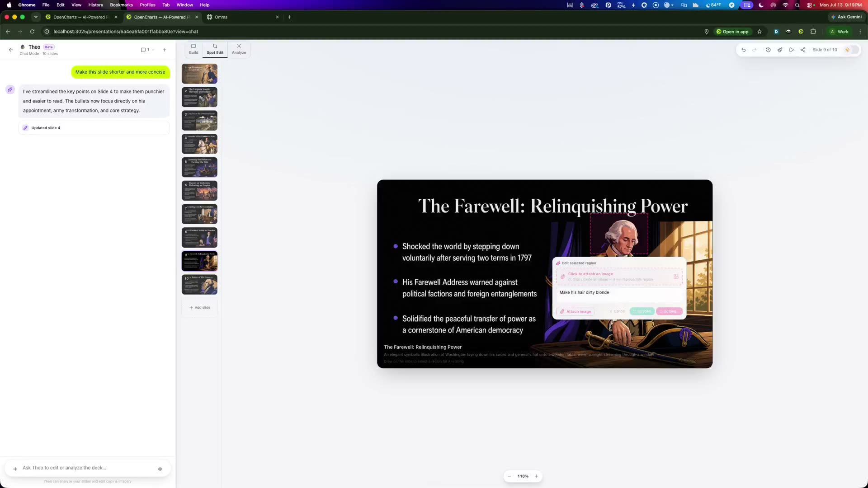Open Spotlight search in the menu bar

click(x=797, y=5)
